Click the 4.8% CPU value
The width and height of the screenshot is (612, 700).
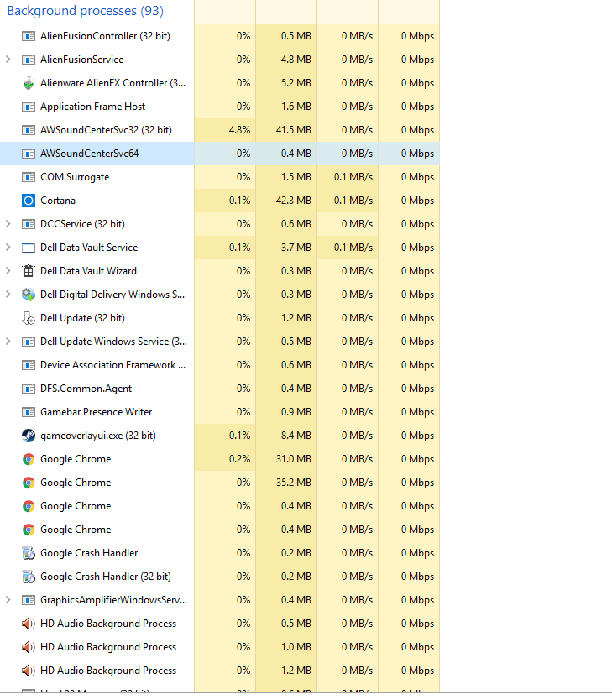pyautogui.click(x=239, y=130)
